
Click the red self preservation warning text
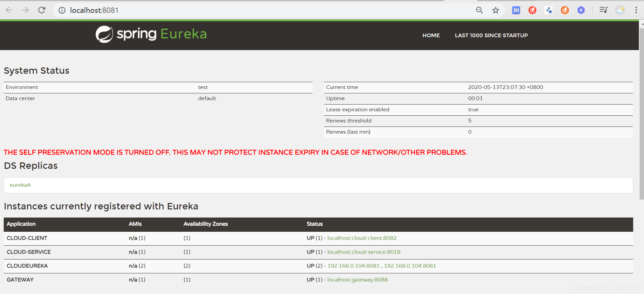tap(235, 153)
